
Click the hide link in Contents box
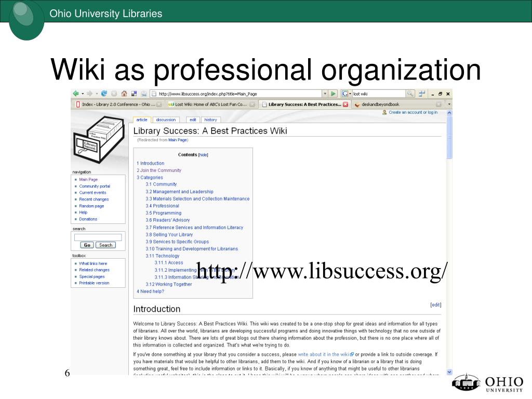coord(203,155)
